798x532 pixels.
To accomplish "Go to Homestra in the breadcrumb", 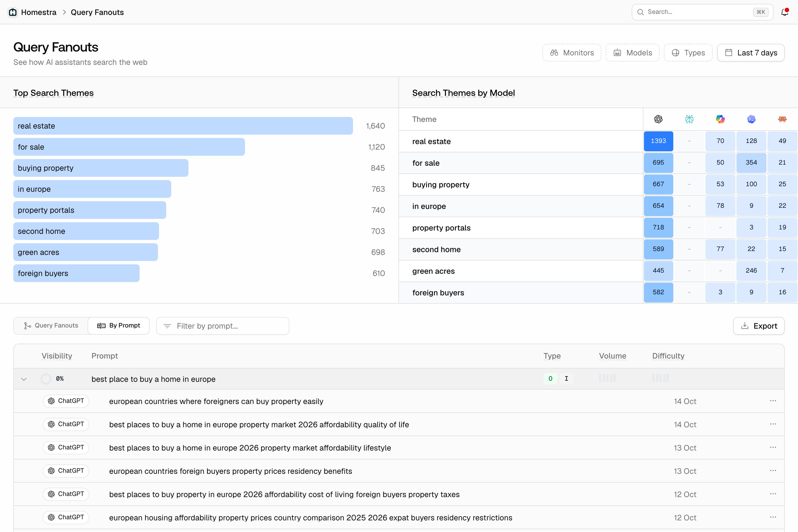I will click(39, 12).
